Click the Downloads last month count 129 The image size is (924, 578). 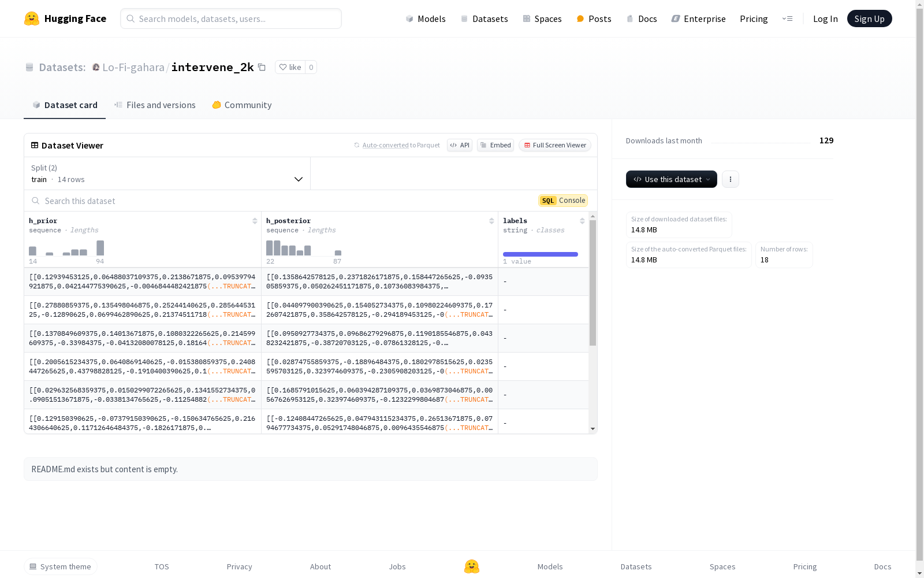[826, 140]
